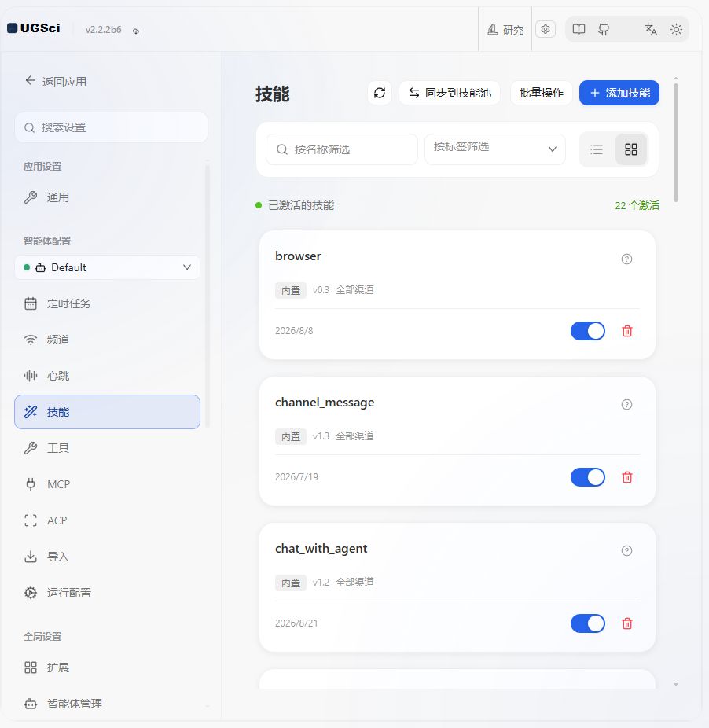Image resolution: width=709 pixels, height=728 pixels.
Task: Open 频道 channels settings
Action: pyautogui.click(x=107, y=340)
